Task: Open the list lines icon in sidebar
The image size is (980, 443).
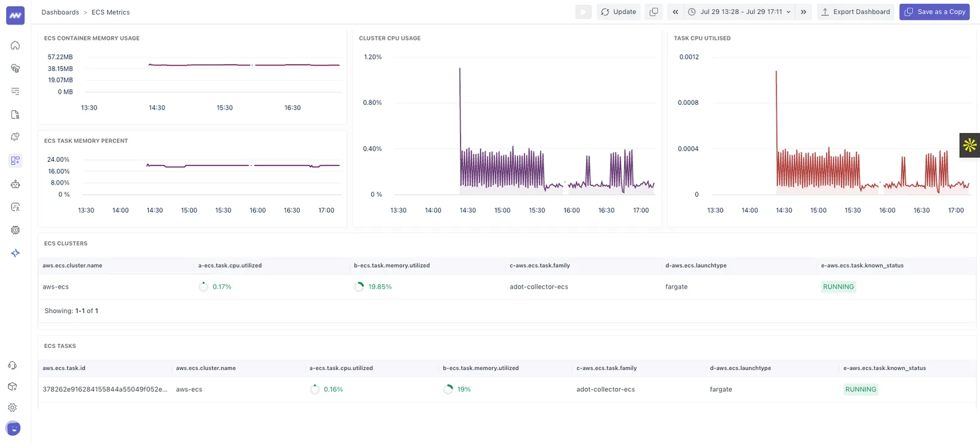Action: 15,91
